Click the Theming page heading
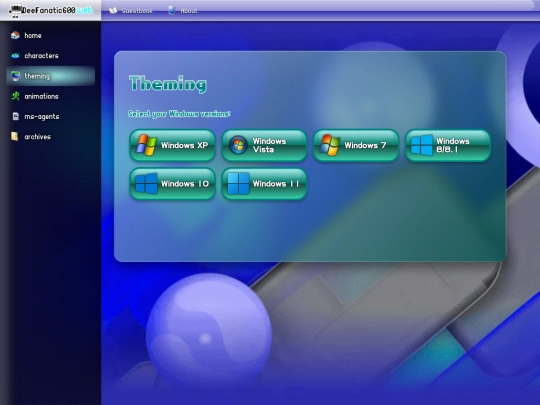 [168, 84]
